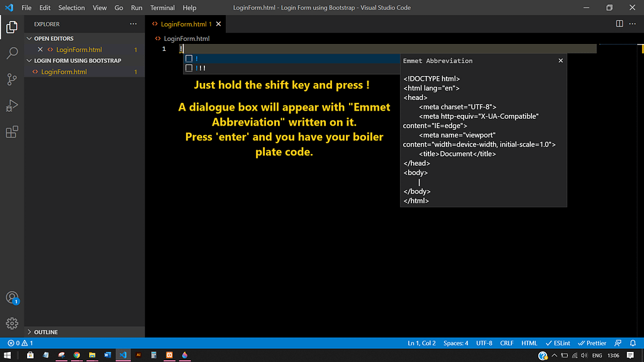Open Chrome from the Windows taskbar
644x362 pixels.
[x=77, y=355]
